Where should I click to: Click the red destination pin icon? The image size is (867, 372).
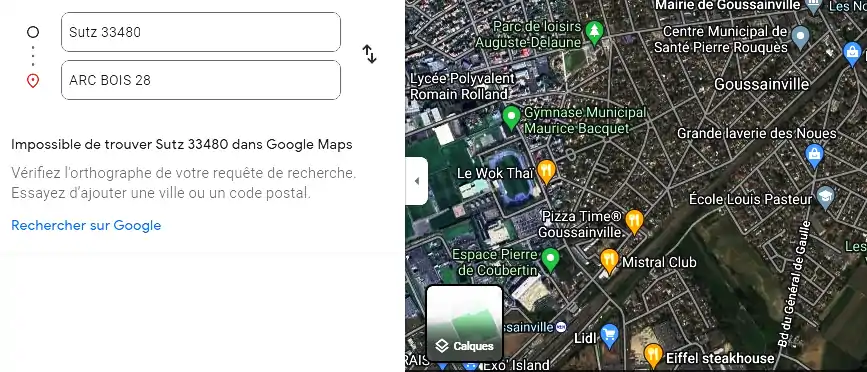33,81
